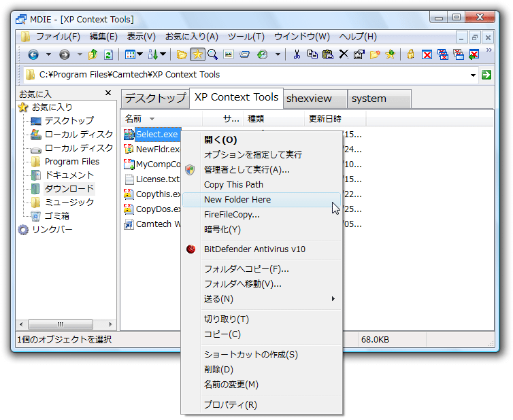Image resolution: width=513 pixels, height=420 pixels.
Task: Click the scissors Cut icon
Action: coord(297,54)
